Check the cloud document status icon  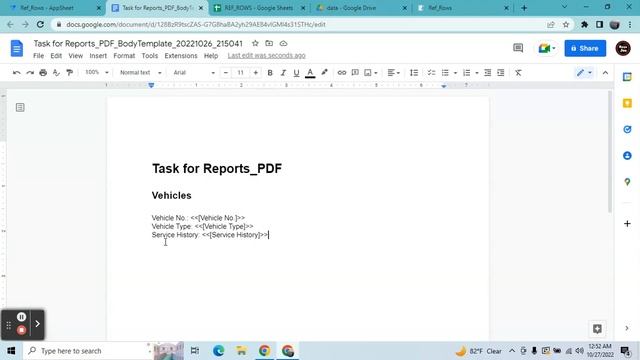283,43
